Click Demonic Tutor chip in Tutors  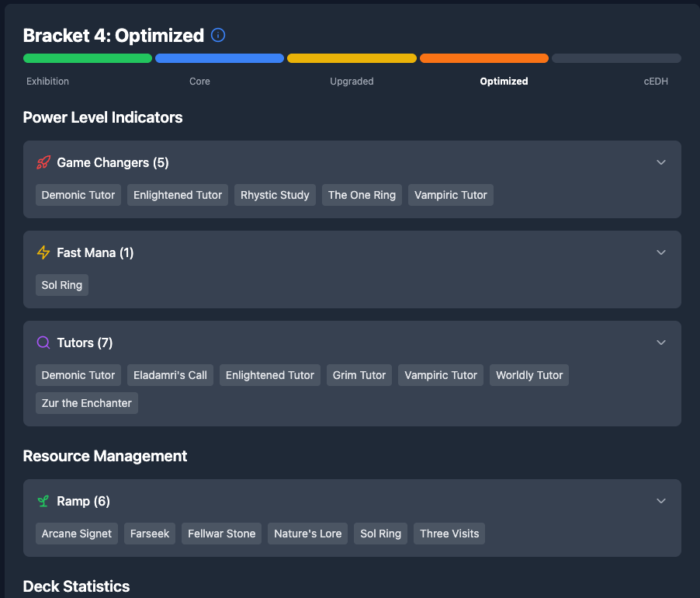78,375
